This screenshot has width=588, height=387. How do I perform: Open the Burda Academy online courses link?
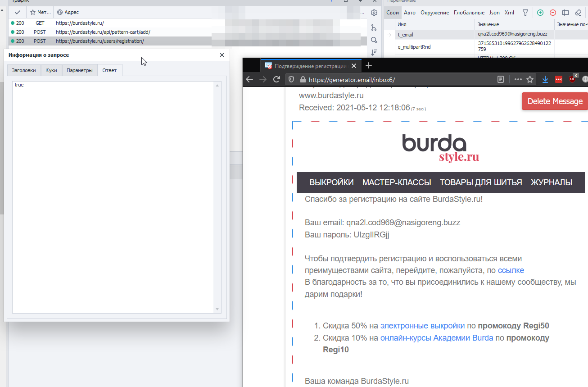point(437,337)
